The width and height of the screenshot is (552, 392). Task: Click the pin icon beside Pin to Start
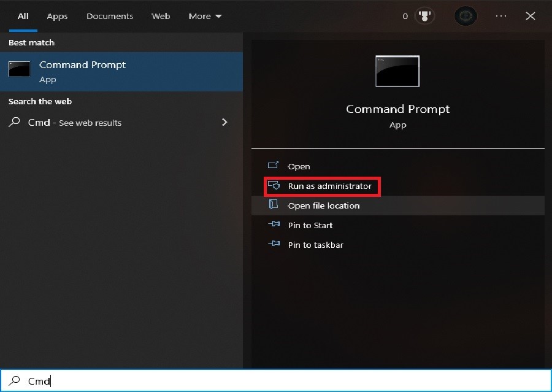coord(274,225)
